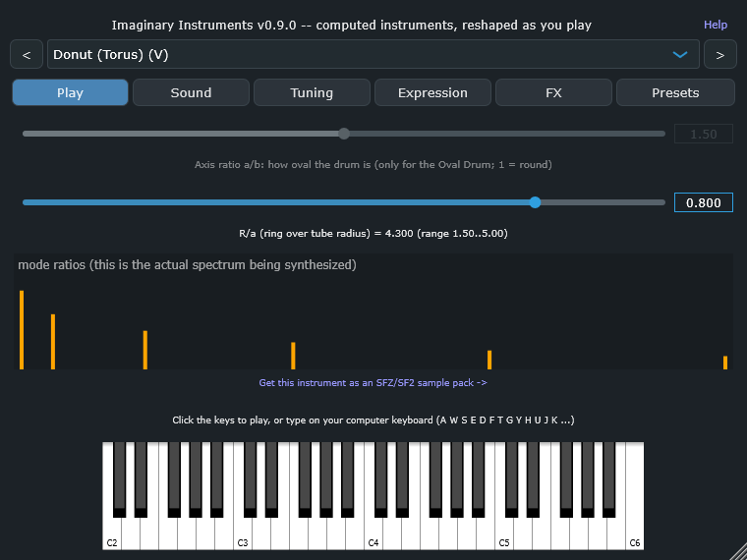Click the blue dropdown chevron arrow

click(680, 55)
